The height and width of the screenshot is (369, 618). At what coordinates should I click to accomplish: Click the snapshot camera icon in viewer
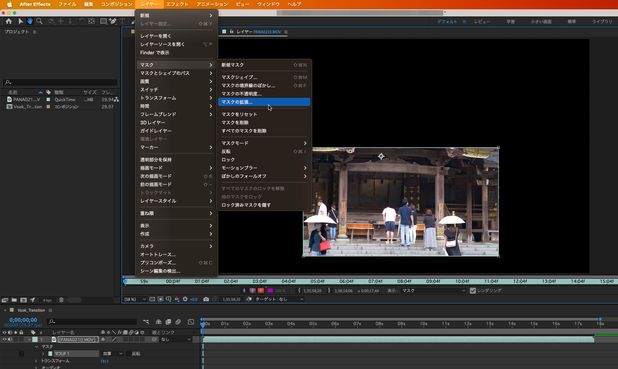coord(206,299)
